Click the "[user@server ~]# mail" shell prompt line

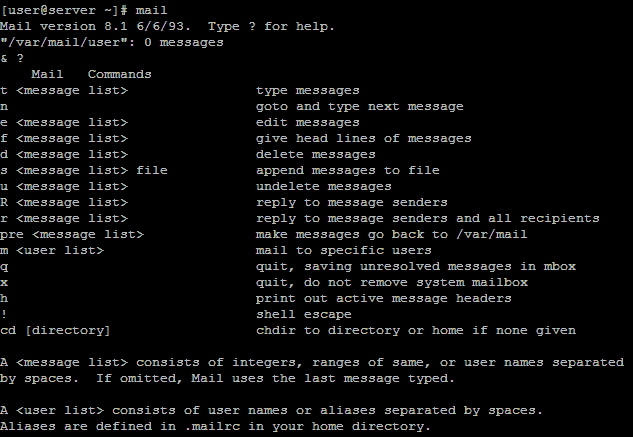click(83, 10)
